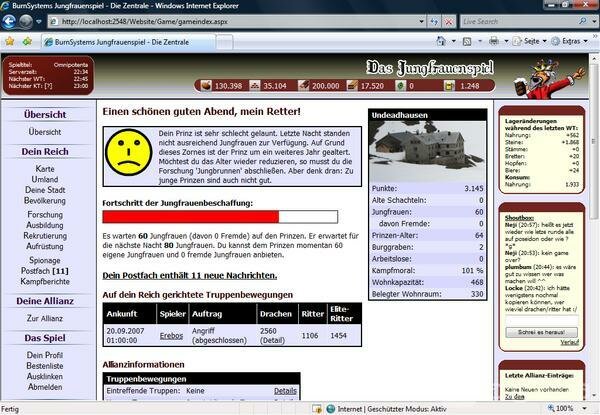Open Deine Stadt page
600x415 pixels.
pyautogui.click(x=45, y=190)
